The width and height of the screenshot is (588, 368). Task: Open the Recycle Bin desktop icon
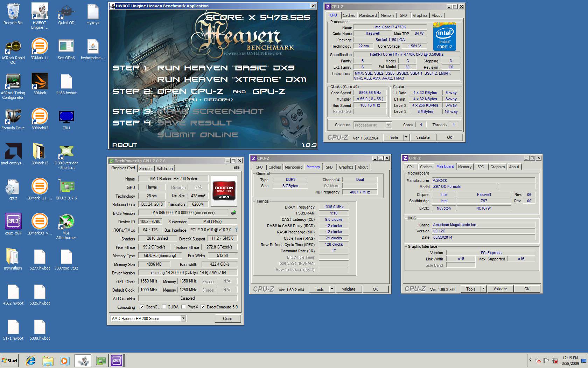click(x=13, y=14)
